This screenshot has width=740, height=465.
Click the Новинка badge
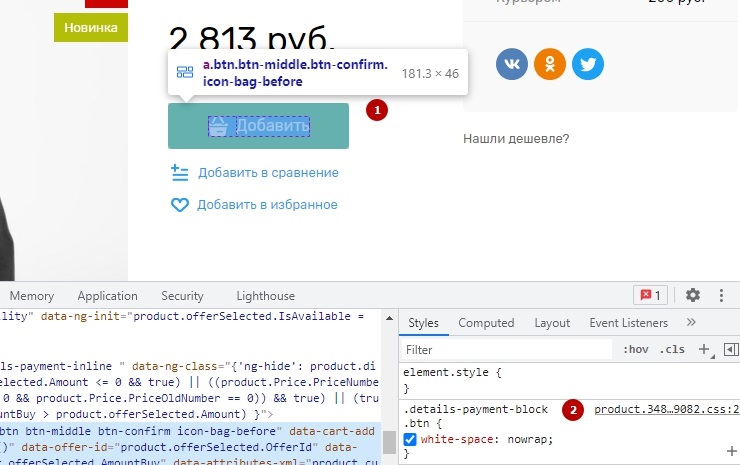pyautogui.click(x=91, y=27)
